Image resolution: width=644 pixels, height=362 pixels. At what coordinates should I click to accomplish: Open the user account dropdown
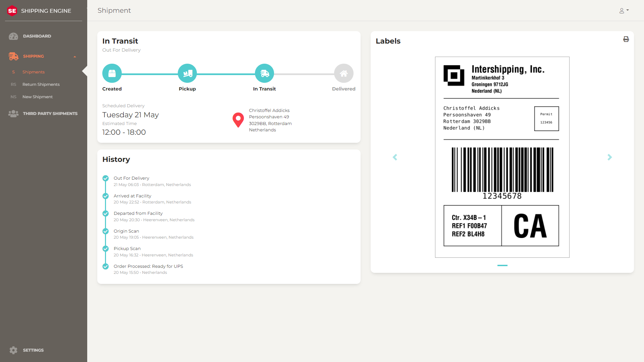tap(624, 11)
